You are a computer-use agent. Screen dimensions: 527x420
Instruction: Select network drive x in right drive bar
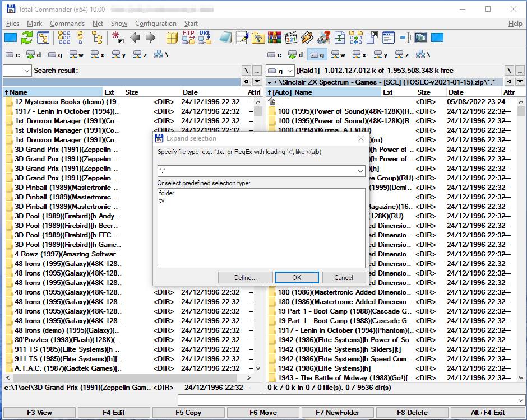[x=359, y=55]
